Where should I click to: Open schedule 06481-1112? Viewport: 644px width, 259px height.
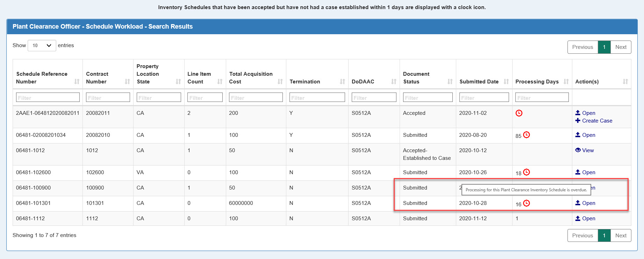(x=585, y=219)
